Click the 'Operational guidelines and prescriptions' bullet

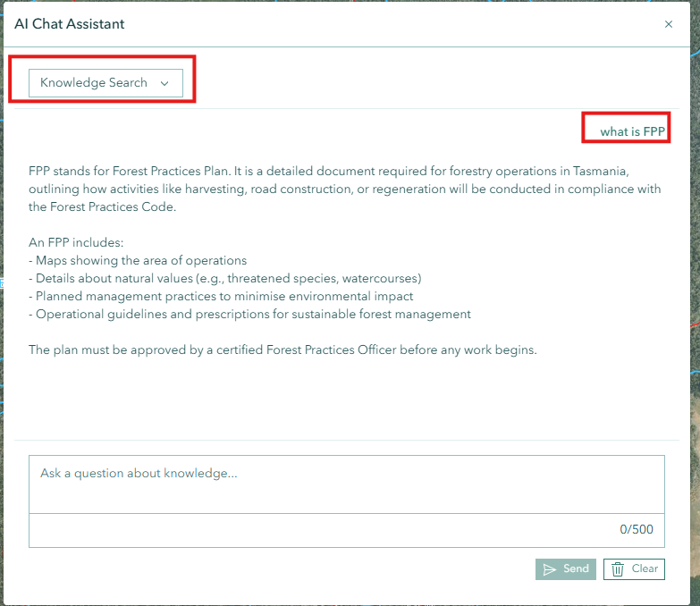249,314
